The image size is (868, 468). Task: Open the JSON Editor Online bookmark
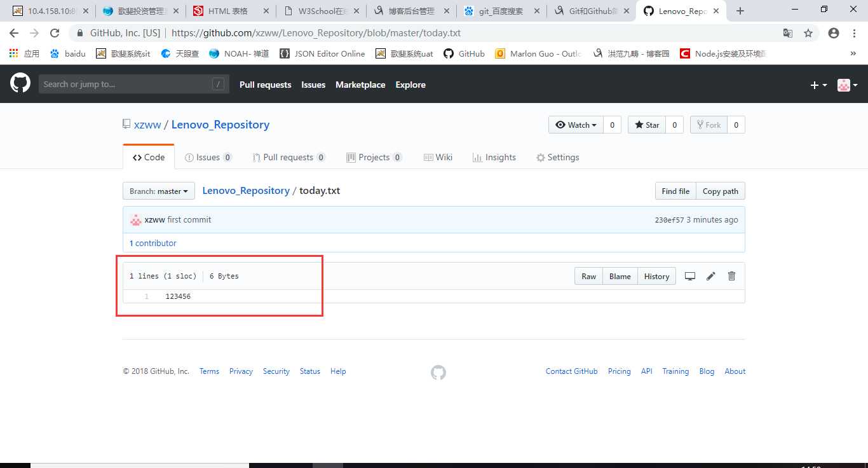coord(322,53)
